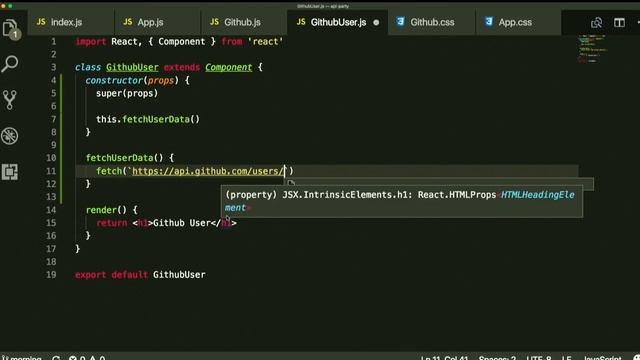Click the 'extends' keyword on line 3
Screen dimensions: 640x360
tap(182, 67)
